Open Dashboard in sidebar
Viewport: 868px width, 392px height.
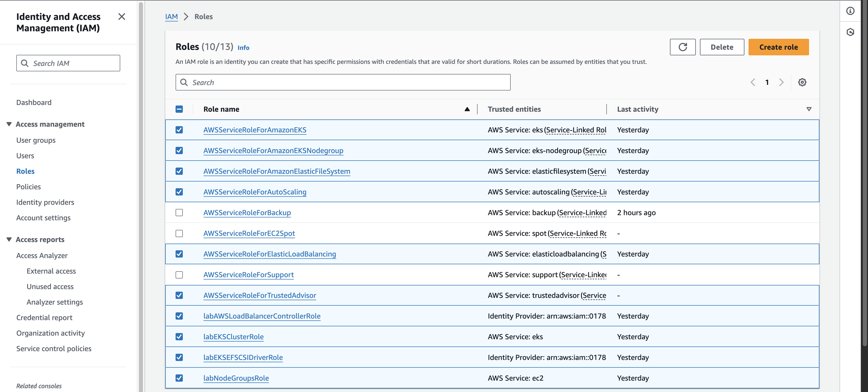[34, 102]
